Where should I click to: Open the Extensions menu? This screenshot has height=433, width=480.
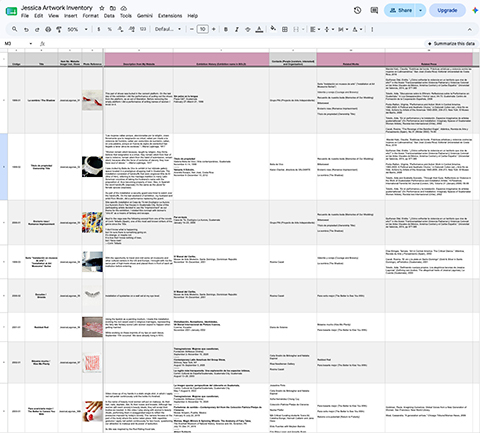(170, 16)
